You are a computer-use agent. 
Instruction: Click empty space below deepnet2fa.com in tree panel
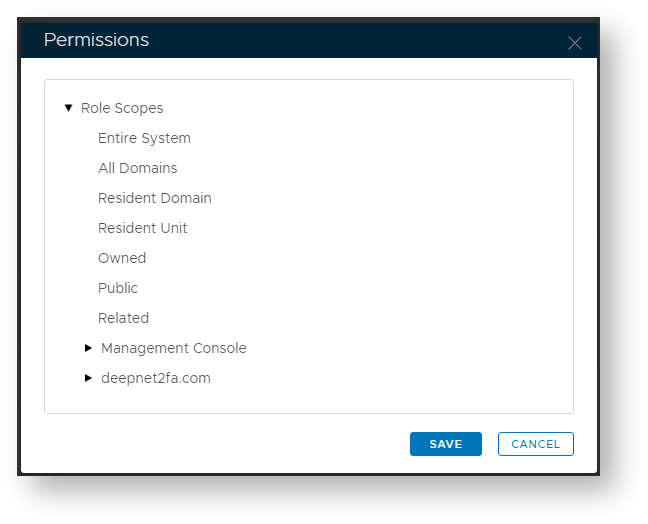[x=300, y=398]
